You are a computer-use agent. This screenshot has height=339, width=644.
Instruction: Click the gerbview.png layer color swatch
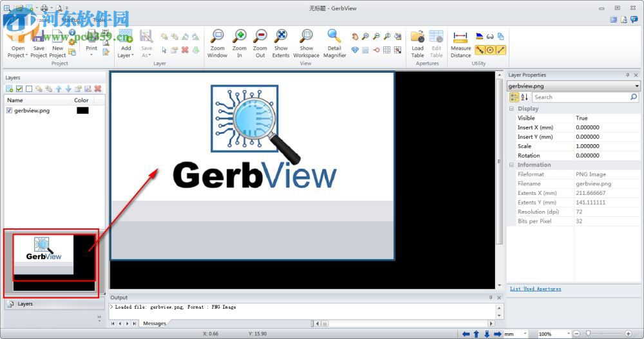(x=82, y=111)
